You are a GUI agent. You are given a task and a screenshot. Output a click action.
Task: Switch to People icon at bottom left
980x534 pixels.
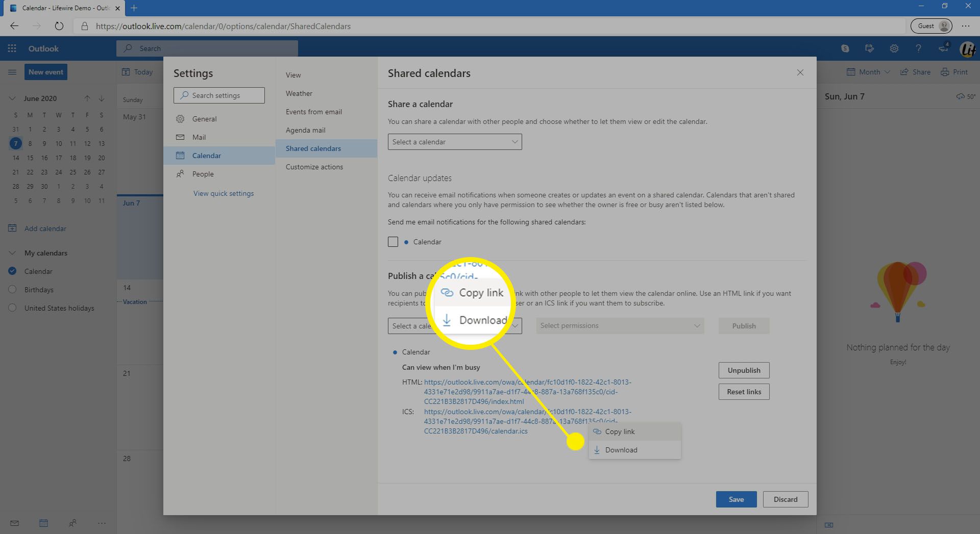click(x=72, y=523)
